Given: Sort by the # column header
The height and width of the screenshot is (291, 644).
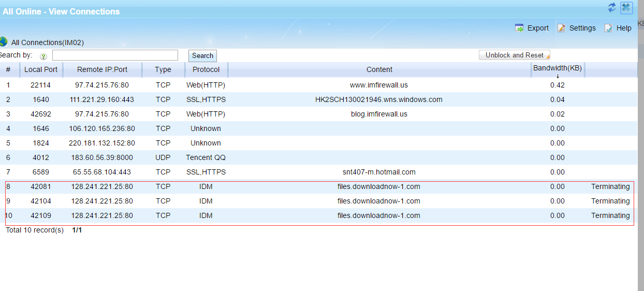Looking at the screenshot, I should click(x=8, y=69).
